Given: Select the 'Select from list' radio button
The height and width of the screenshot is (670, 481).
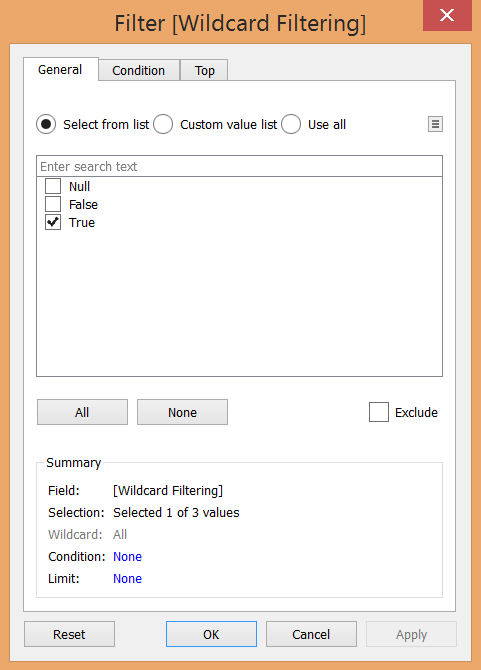Looking at the screenshot, I should point(46,124).
